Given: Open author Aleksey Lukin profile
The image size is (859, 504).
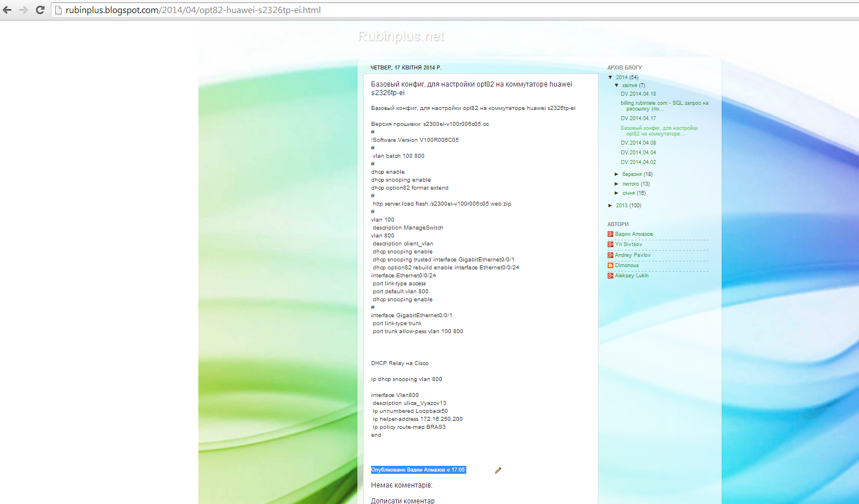Looking at the screenshot, I should [x=632, y=276].
